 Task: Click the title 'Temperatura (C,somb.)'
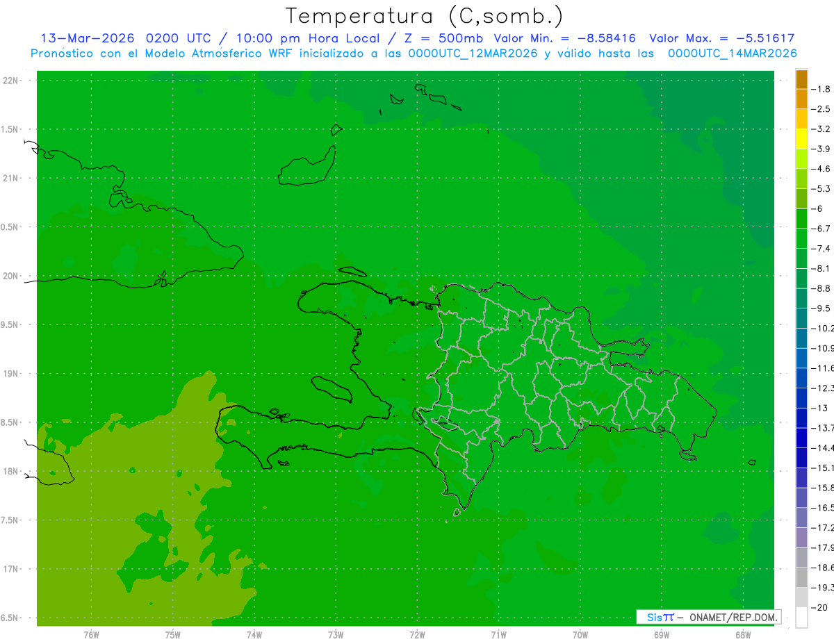(x=424, y=16)
